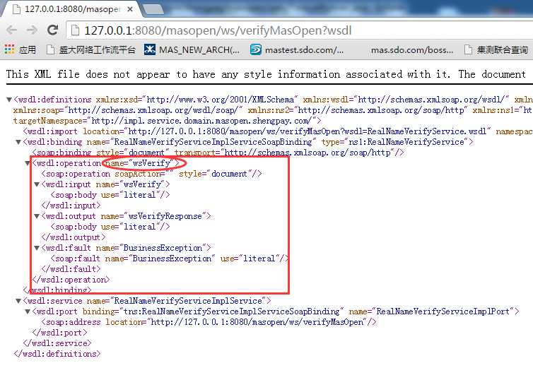This screenshot has height=392, width=533.
Task: Click the XML file style information notice
Action: (x=266, y=74)
